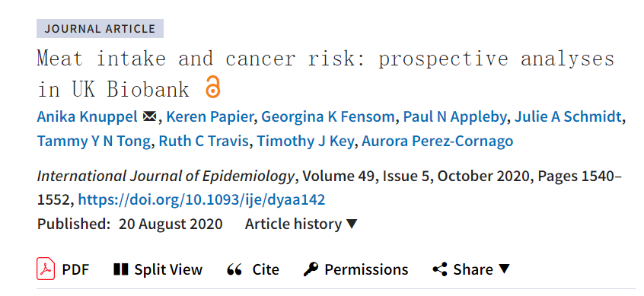Expand the Article history dropdown arrow
Screen dimensions: 644x296
pyautogui.click(x=352, y=224)
